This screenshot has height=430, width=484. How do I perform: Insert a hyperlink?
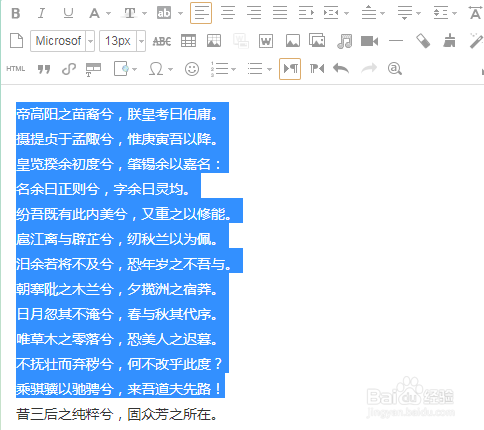point(69,69)
